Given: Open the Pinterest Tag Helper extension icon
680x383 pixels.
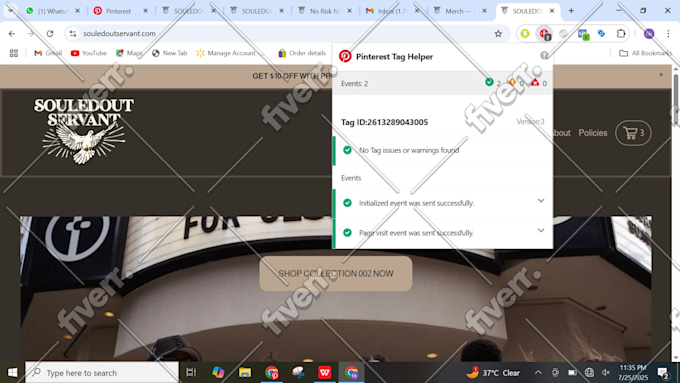Looking at the screenshot, I should 544,33.
